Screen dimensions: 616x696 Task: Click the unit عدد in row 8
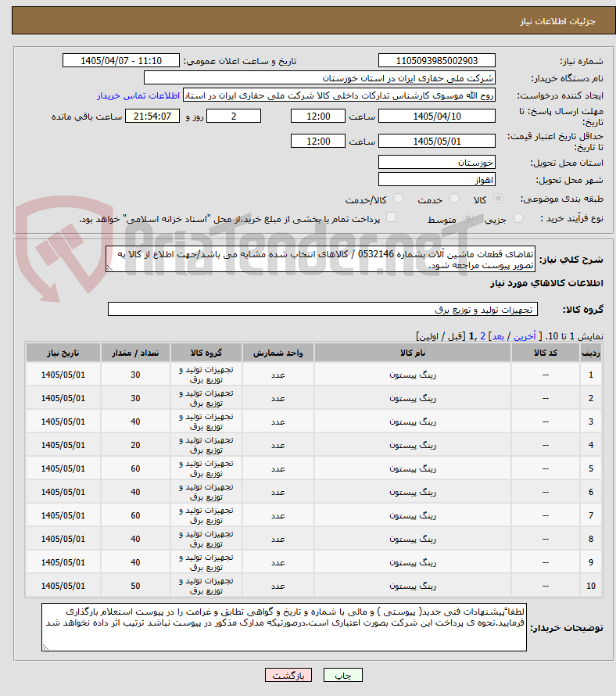(278, 539)
